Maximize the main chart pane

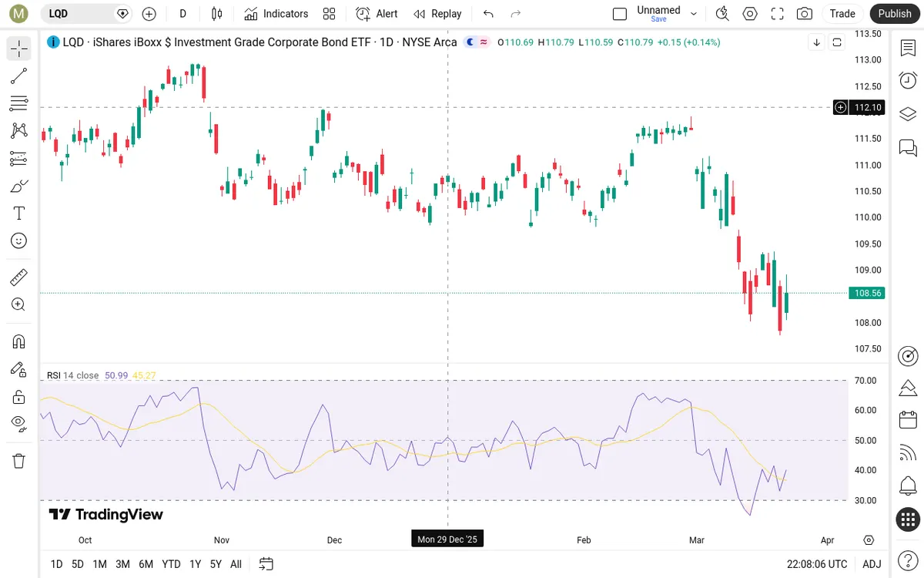click(836, 43)
